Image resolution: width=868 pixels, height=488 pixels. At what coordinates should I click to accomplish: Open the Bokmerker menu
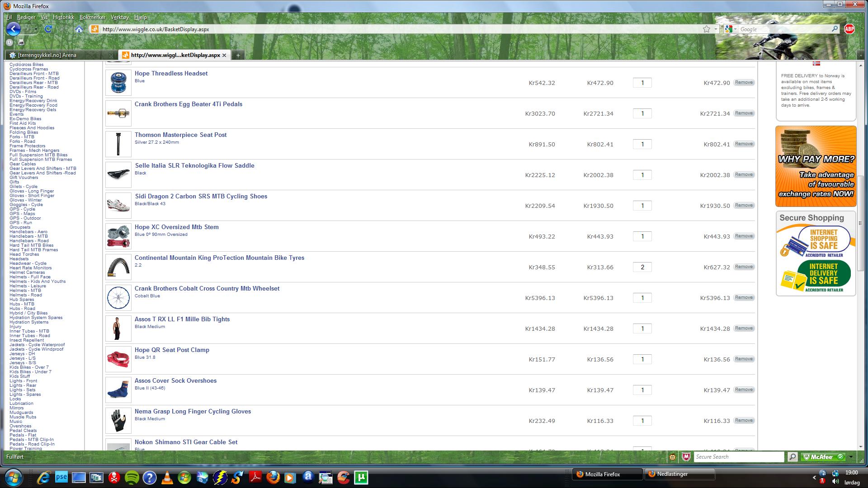92,17
